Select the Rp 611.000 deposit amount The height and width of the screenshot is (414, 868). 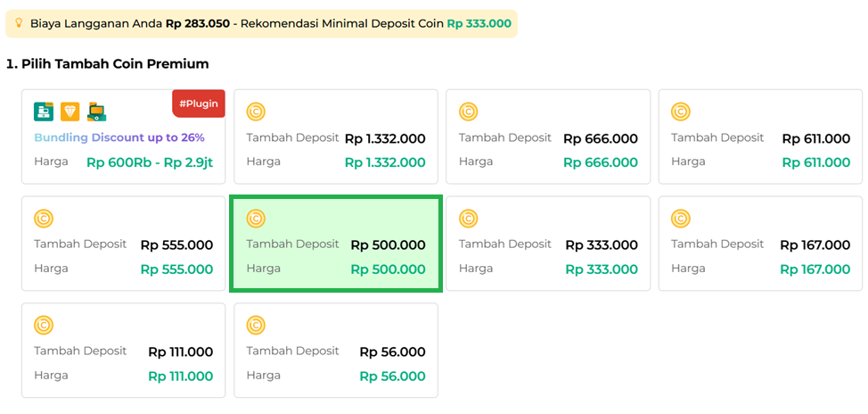click(815, 138)
